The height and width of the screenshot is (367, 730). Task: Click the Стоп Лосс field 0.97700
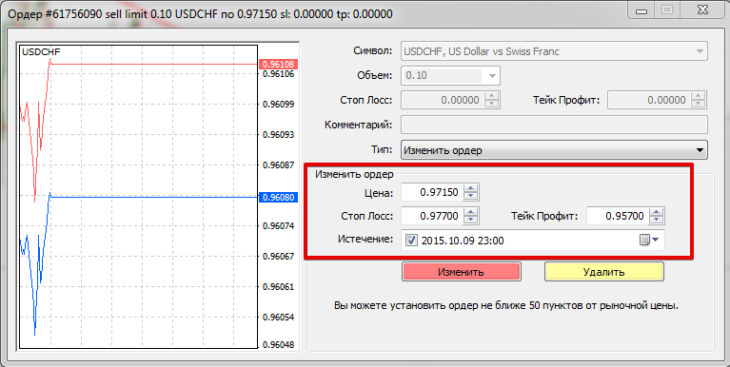(433, 216)
